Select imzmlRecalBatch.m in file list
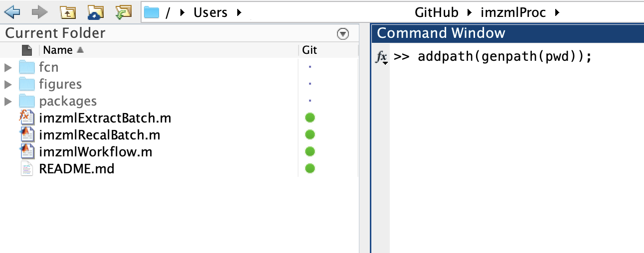Viewport: 644px width, 253px height. 100,135
